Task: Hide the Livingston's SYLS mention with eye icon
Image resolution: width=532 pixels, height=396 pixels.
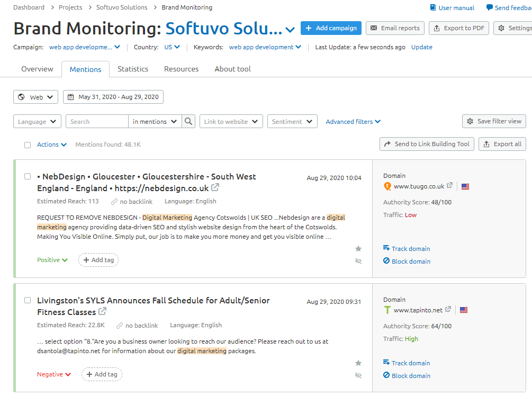Action: (x=358, y=375)
